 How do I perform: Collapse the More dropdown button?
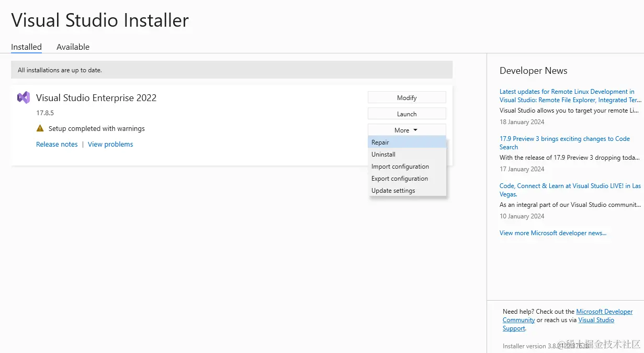point(406,130)
